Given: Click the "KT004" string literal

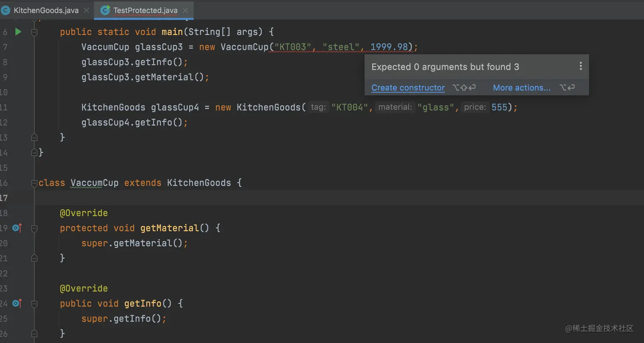Looking at the screenshot, I should [x=350, y=107].
